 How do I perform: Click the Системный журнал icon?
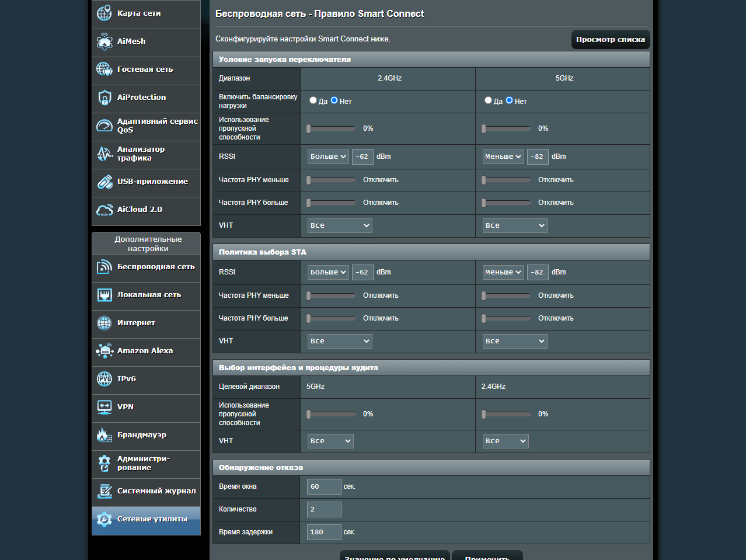tap(104, 491)
